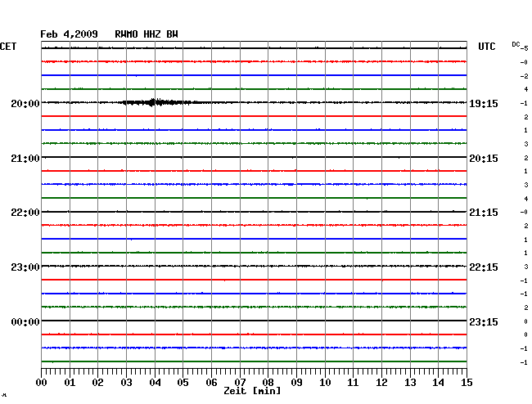Viewport: 532px width, 404px height.
Task: Click the Zeit [min] axis title
Action: pos(252,391)
